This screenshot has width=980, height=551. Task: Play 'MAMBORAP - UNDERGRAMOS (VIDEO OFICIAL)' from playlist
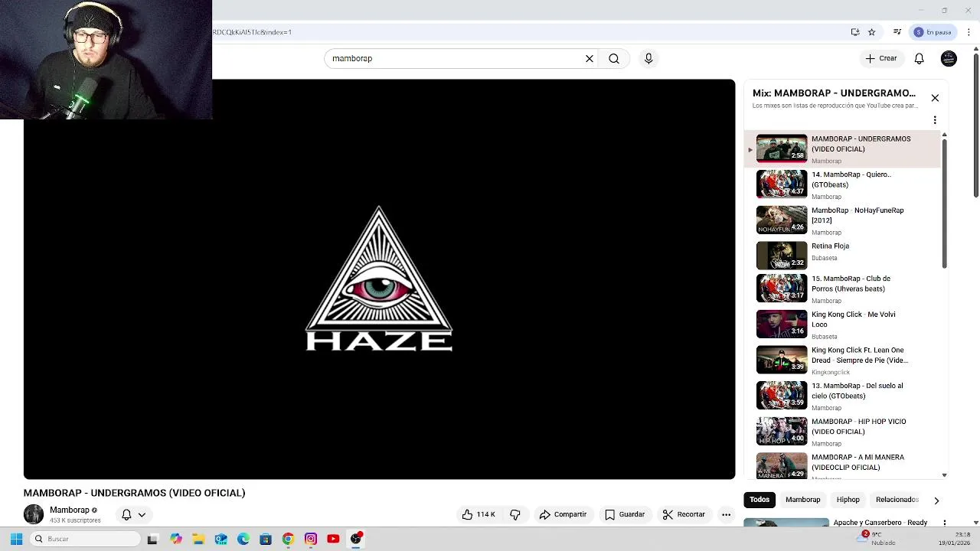842,149
